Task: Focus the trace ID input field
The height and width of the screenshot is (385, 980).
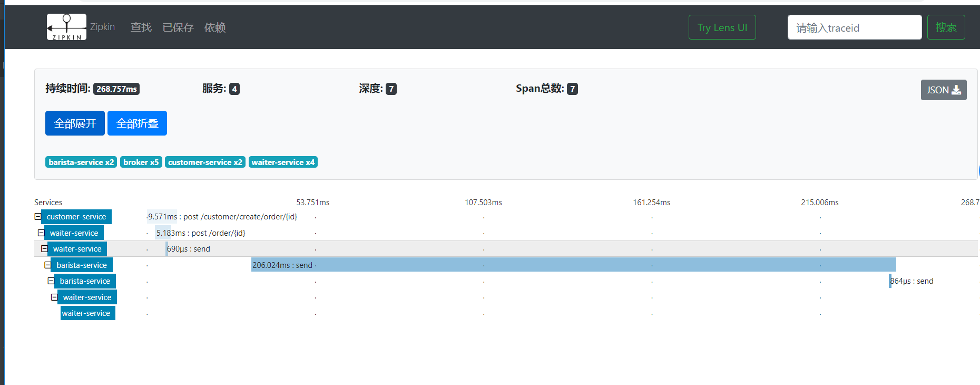Action: (855, 27)
